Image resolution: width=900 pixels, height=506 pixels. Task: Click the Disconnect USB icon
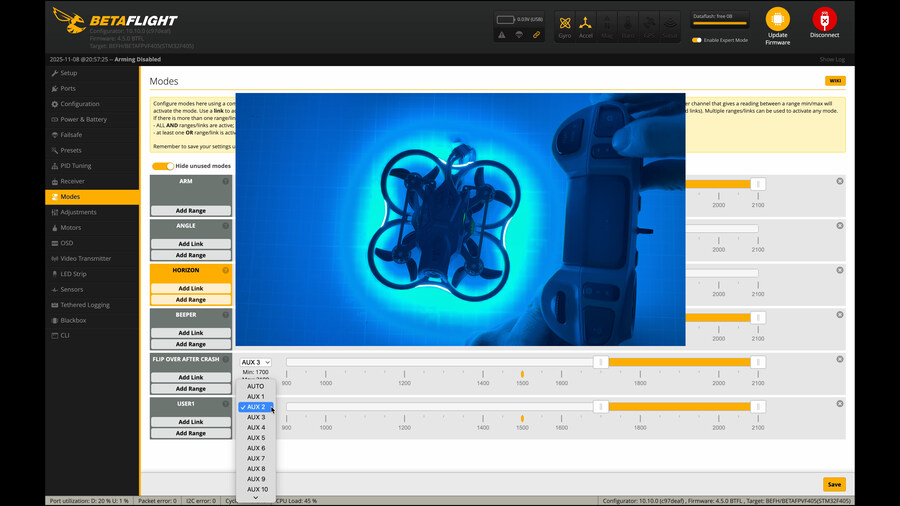click(x=824, y=20)
